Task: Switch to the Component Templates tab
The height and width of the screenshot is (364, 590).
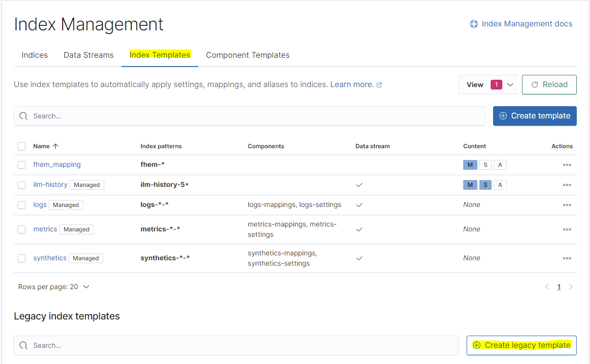Action: pos(247,55)
